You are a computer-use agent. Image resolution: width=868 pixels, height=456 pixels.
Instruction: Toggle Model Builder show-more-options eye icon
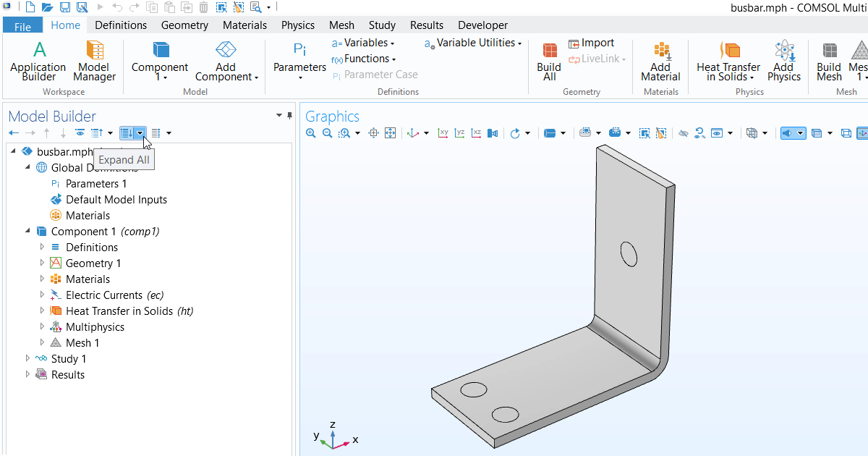click(80, 133)
